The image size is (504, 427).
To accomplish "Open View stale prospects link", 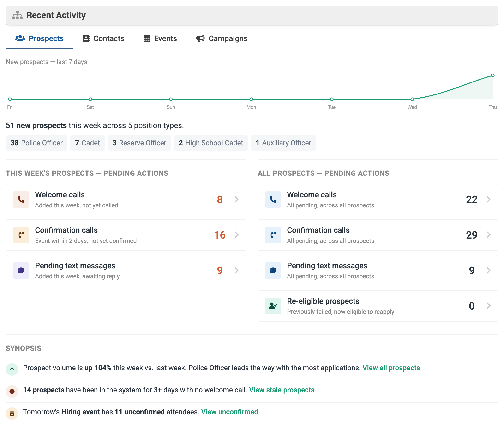I will (x=282, y=390).
